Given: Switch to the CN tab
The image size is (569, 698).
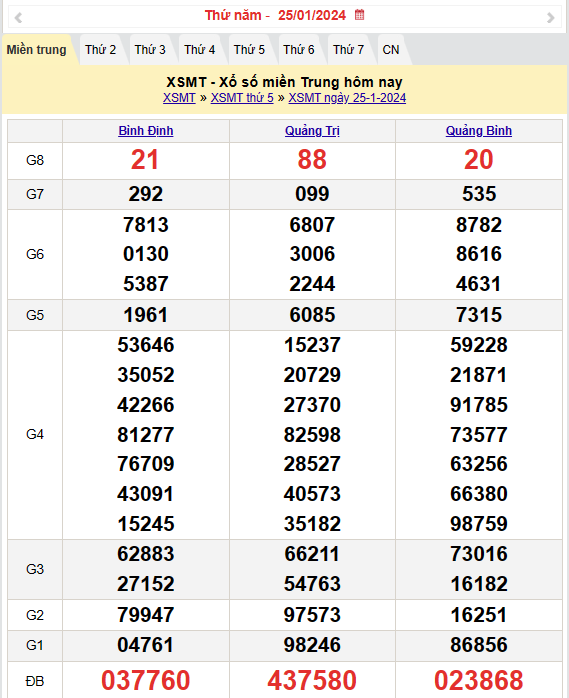Looking at the screenshot, I should 391,49.
